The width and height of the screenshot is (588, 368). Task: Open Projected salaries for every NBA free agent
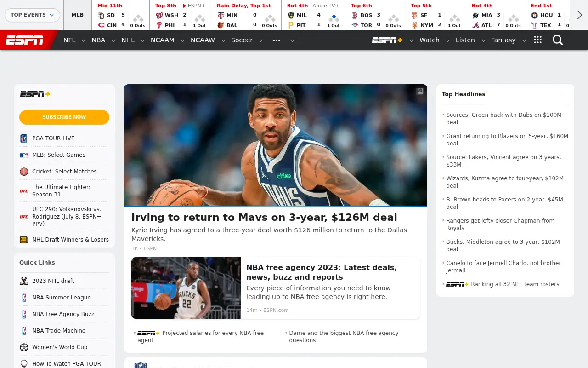(x=201, y=337)
